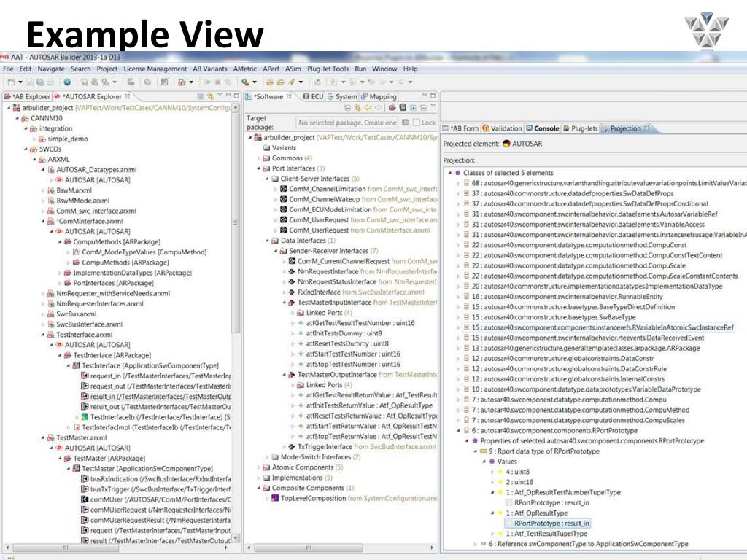Click the NmRequestInterface sender-receiver icon
Screen dimensions: 747x560
pos(292,271)
